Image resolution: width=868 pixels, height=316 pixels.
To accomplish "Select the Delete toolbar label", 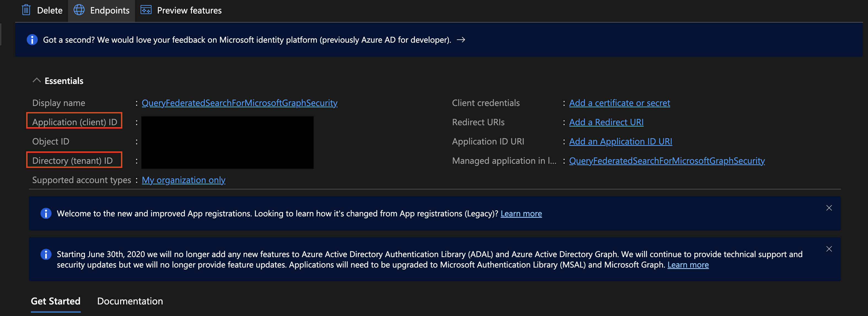I will tap(50, 10).
